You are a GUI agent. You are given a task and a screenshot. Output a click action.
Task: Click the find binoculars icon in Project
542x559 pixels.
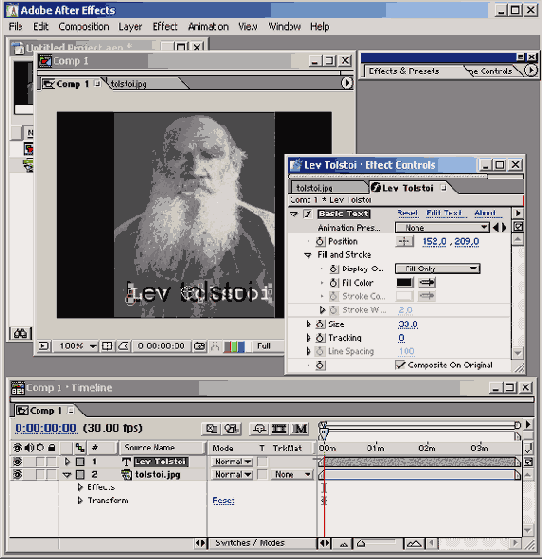pyautogui.click(x=20, y=334)
